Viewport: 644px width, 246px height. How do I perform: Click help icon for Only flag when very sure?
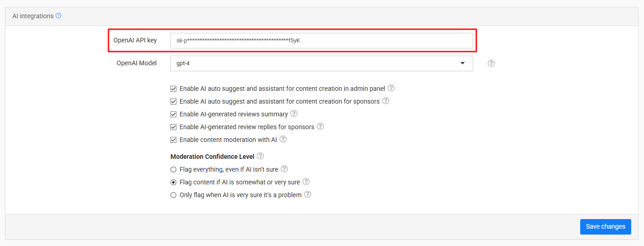308,194
